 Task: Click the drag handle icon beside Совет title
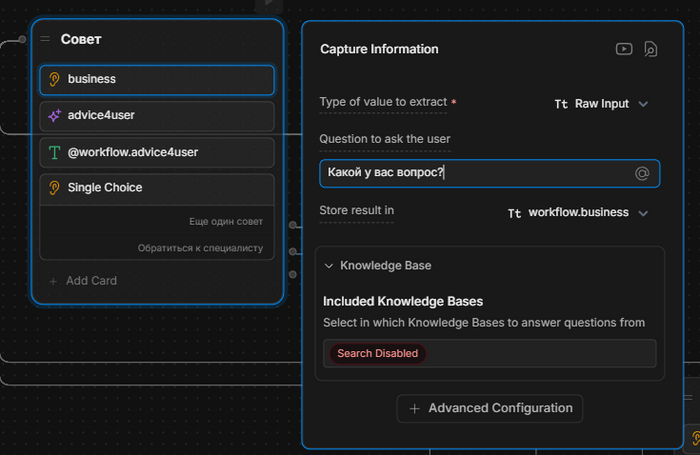(x=45, y=39)
